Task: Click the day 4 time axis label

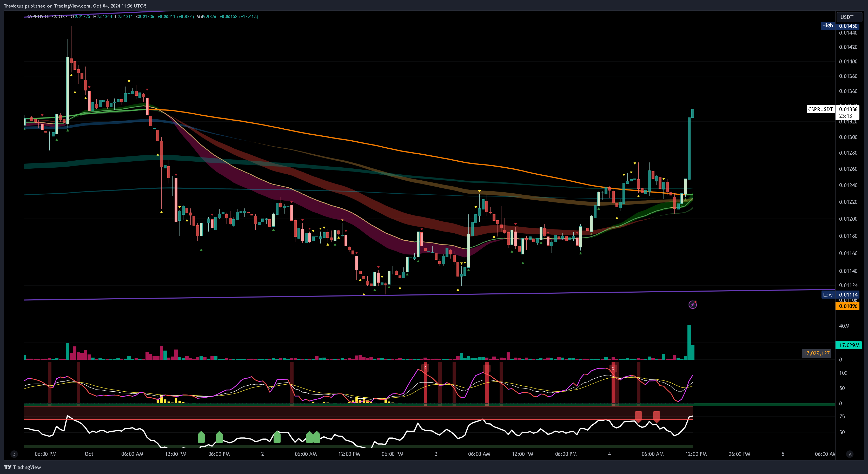Action: [609, 454]
